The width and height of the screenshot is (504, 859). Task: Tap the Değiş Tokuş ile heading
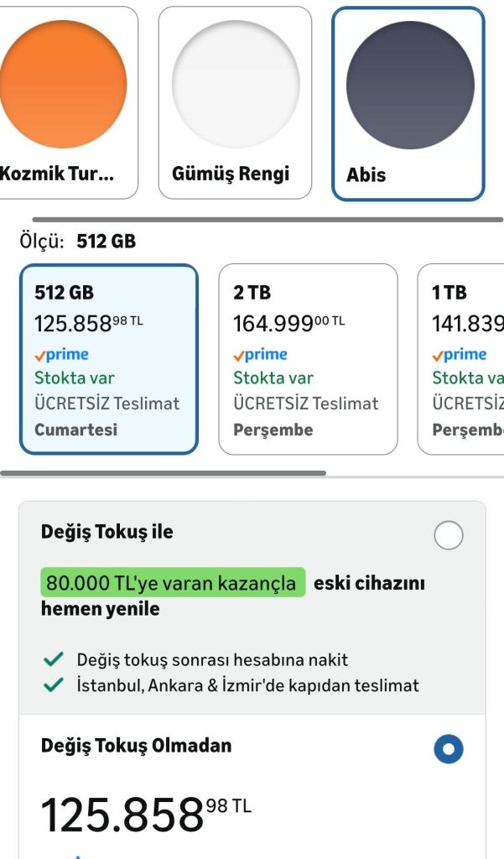[107, 532]
